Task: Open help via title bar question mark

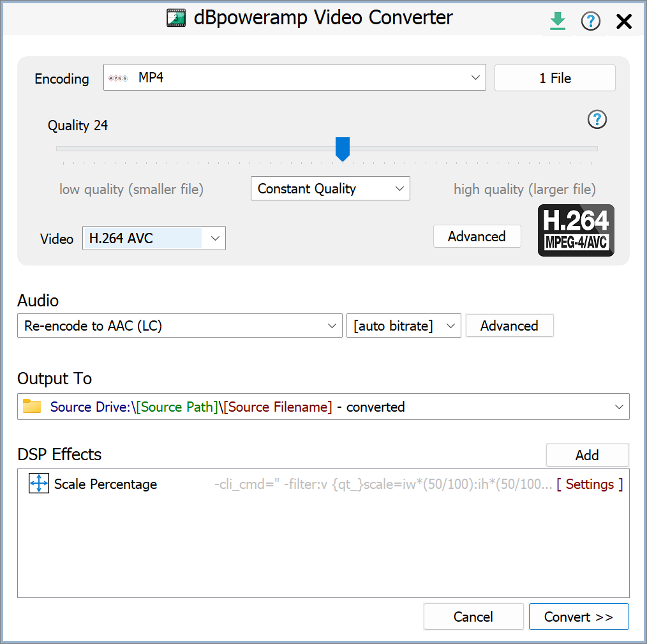Action: click(591, 22)
